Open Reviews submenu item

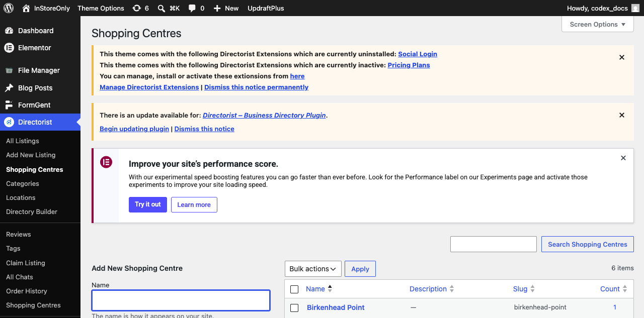point(19,235)
